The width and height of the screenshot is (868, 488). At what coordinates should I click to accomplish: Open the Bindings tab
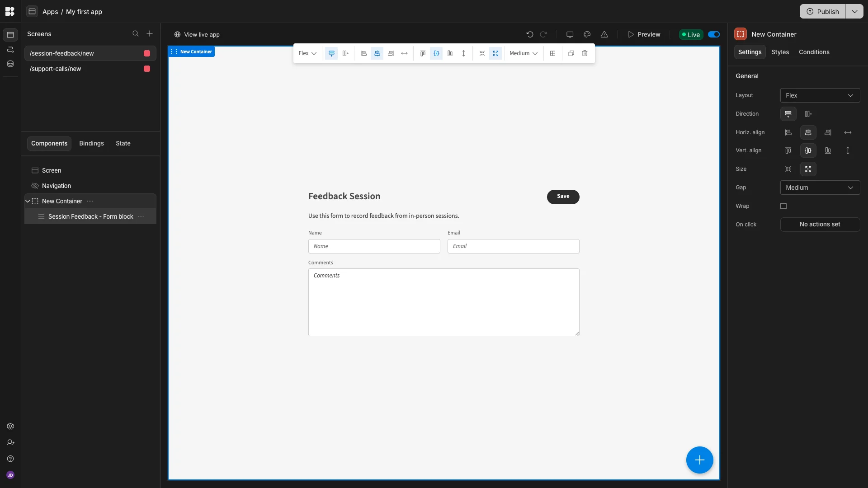click(x=91, y=143)
